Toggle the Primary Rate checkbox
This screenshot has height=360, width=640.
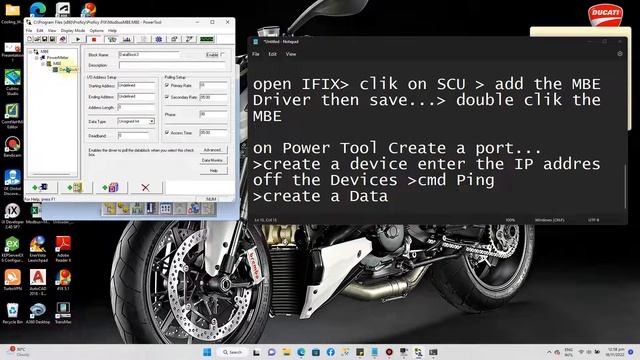167,85
